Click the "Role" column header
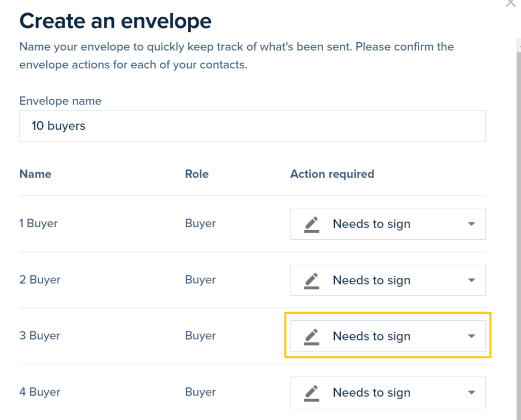The image size is (521, 420). tap(197, 174)
